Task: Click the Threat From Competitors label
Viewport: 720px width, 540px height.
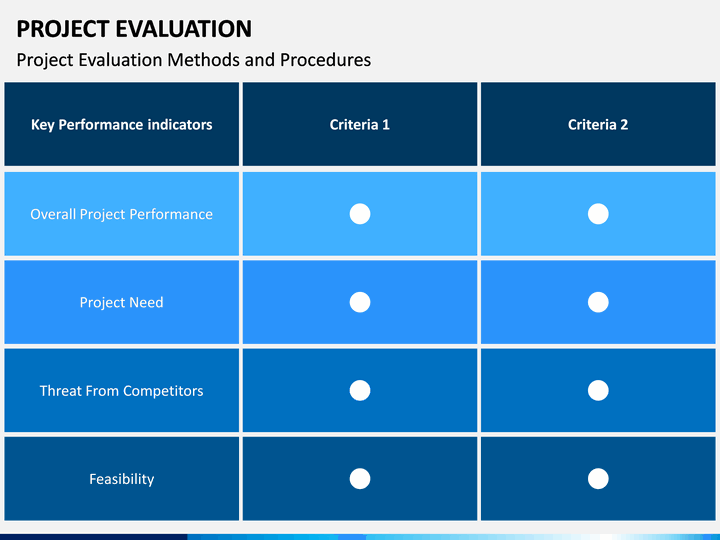Action: 122,391
